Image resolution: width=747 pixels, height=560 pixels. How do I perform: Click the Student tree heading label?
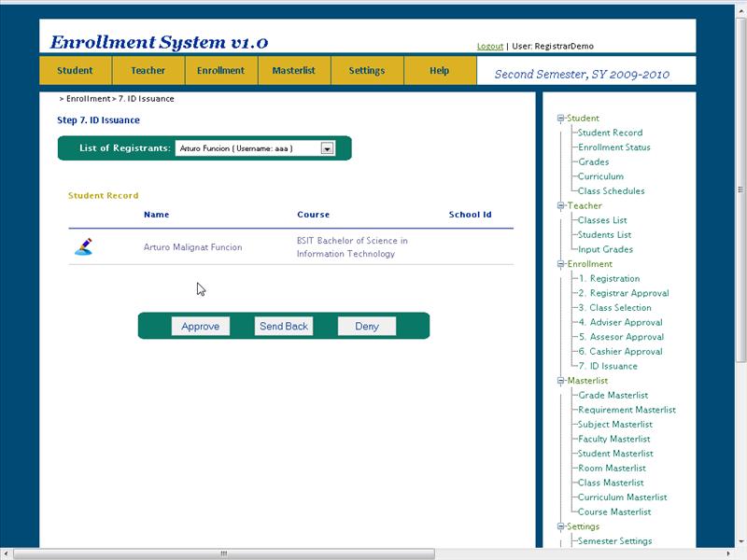coord(583,119)
